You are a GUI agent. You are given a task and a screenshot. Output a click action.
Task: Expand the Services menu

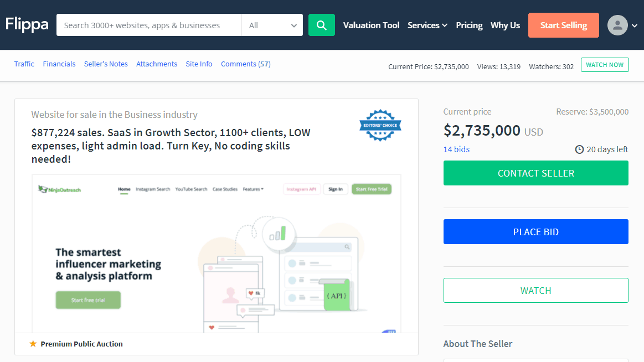427,25
